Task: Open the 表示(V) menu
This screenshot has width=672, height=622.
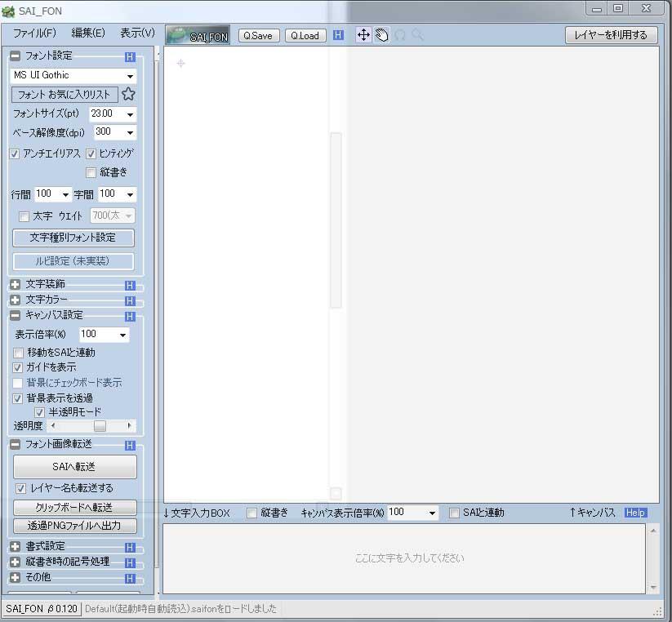Action: [x=137, y=33]
